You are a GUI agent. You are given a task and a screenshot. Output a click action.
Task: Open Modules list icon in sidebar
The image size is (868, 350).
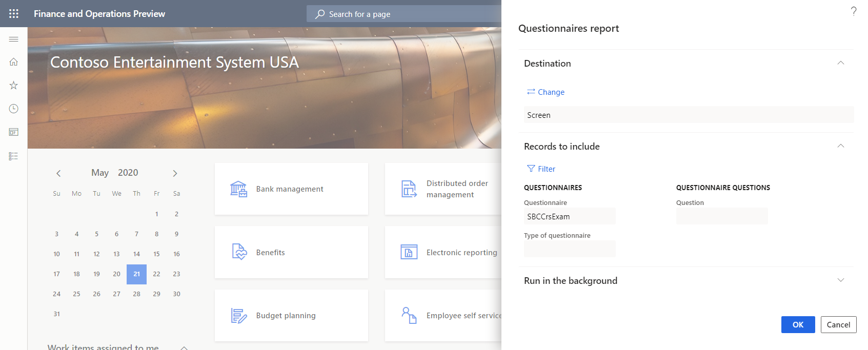(14, 156)
